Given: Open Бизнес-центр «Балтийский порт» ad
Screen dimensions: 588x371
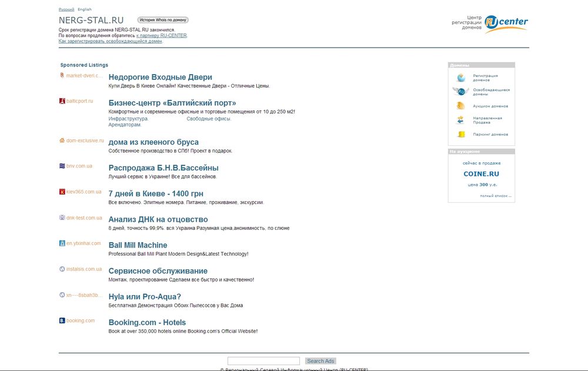Looking at the screenshot, I should click(172, 103).
